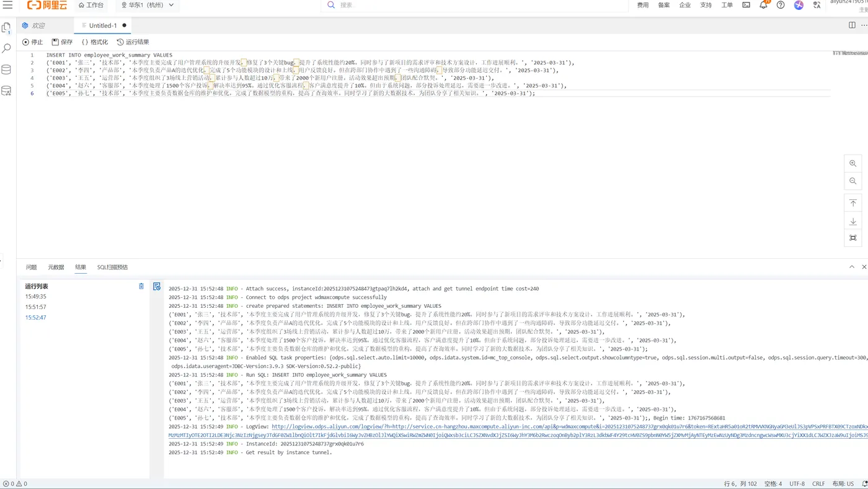868x489 pixels.
Task: Change encoding via UTF-8 status item
Action: (797, 484)
